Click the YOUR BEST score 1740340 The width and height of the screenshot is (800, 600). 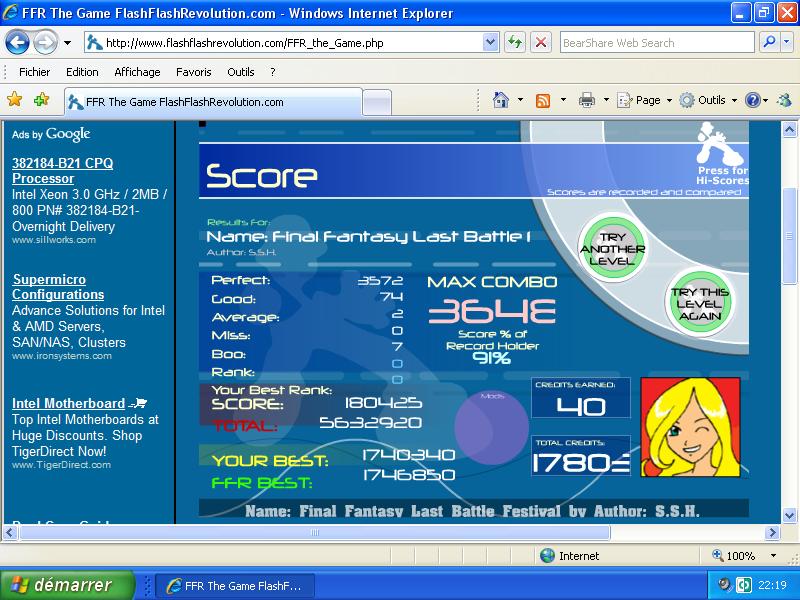click(x=409, y=455)
